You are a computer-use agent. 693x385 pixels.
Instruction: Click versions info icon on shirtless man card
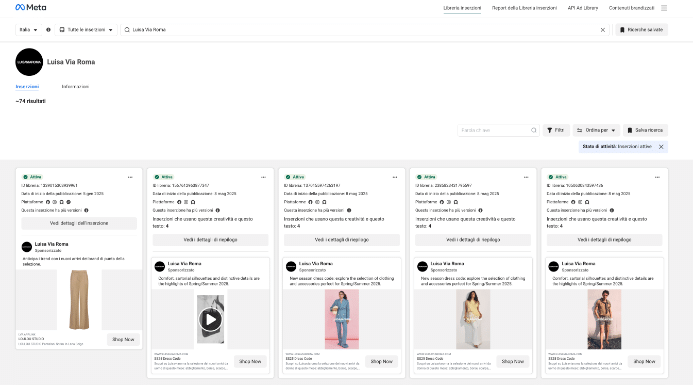click(612, 210)
